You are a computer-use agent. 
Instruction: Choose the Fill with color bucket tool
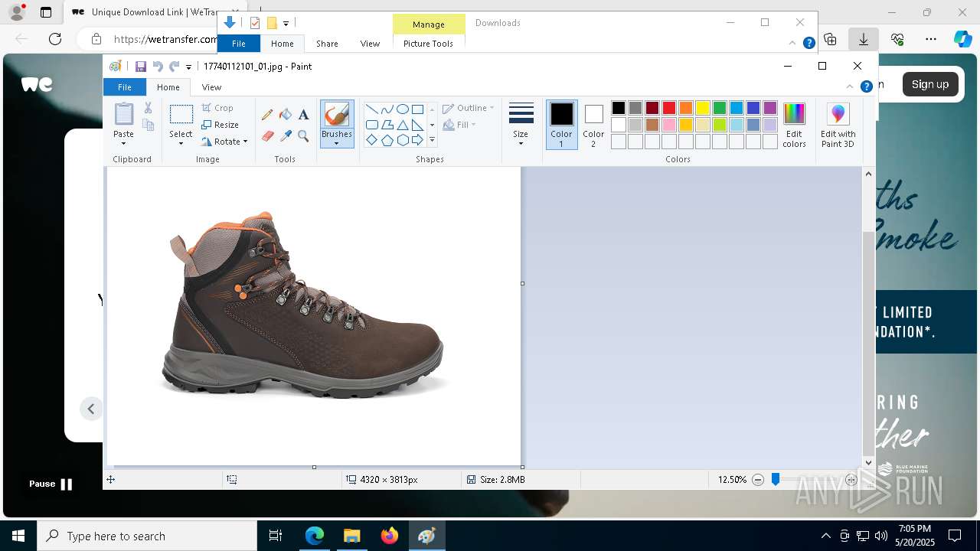point(286,114)
